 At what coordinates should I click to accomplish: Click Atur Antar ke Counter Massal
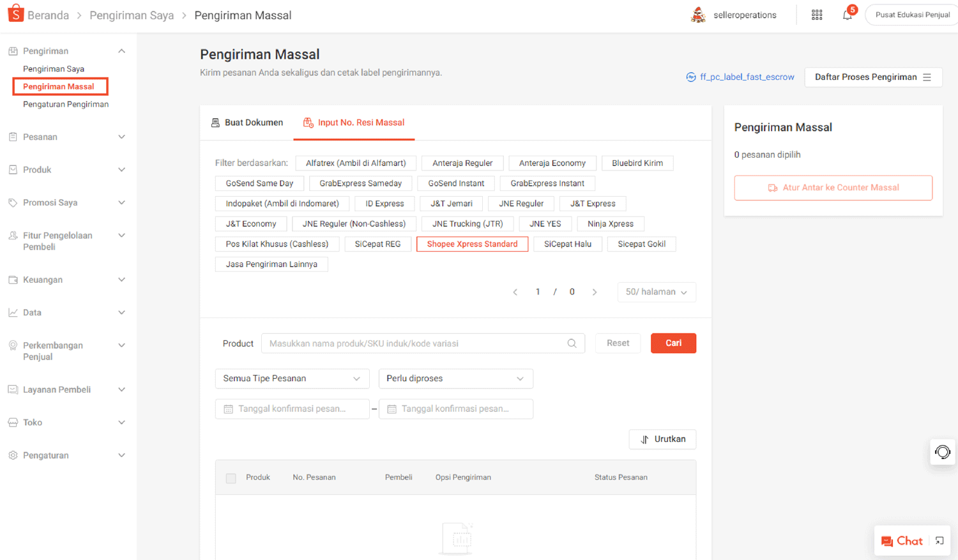[x=833, y=188]
